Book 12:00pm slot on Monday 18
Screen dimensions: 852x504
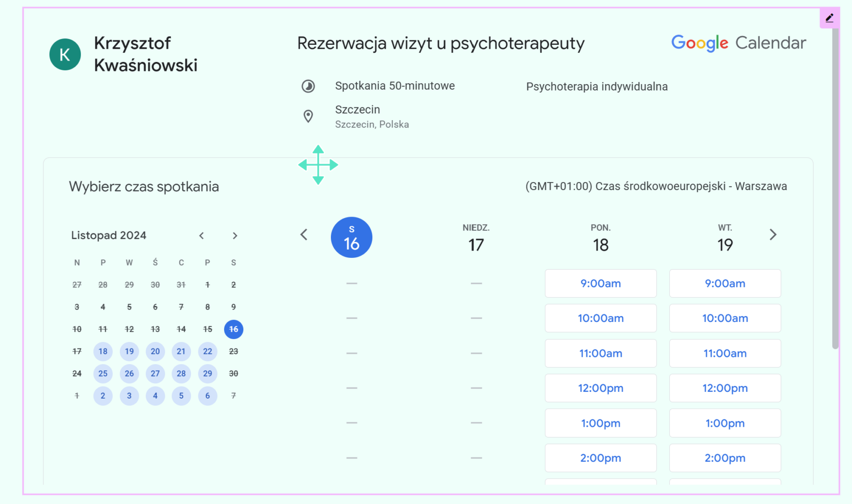coord(601,388)
